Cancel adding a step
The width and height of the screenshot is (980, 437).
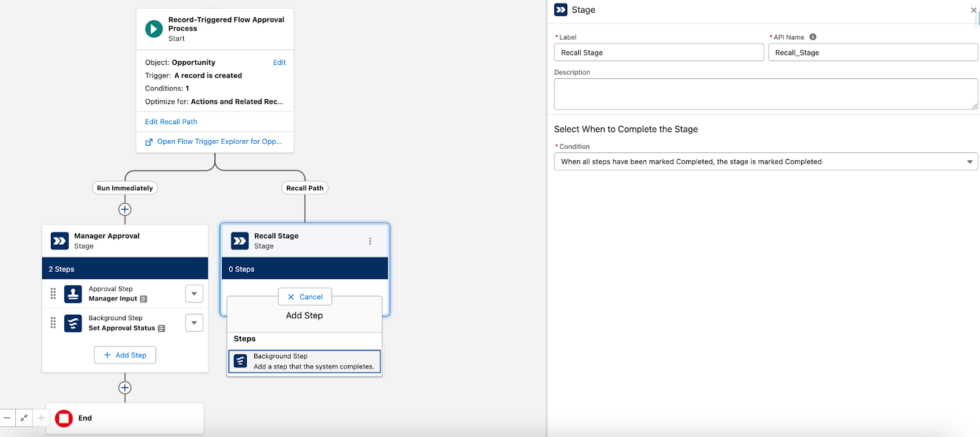(x=305, y=297)
